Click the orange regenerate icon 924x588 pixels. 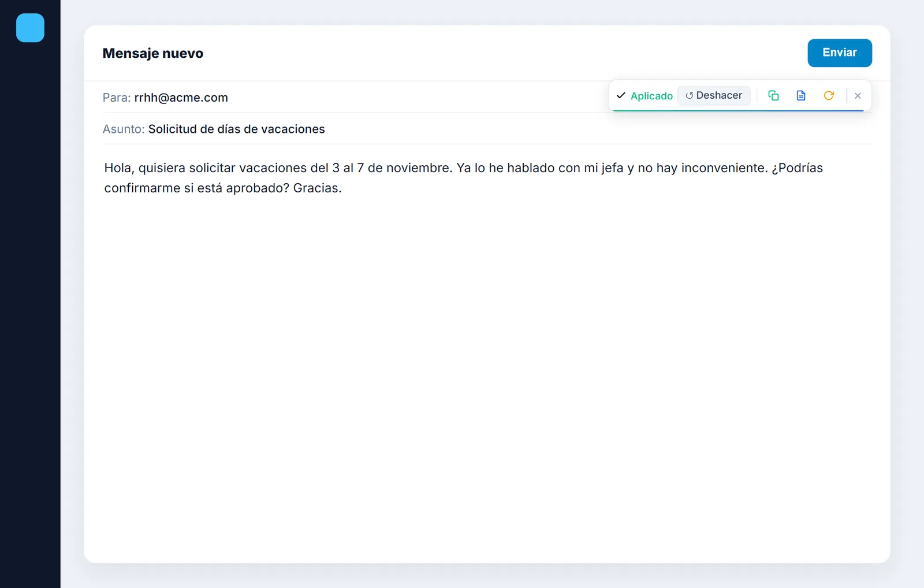[x=829, y=95]
